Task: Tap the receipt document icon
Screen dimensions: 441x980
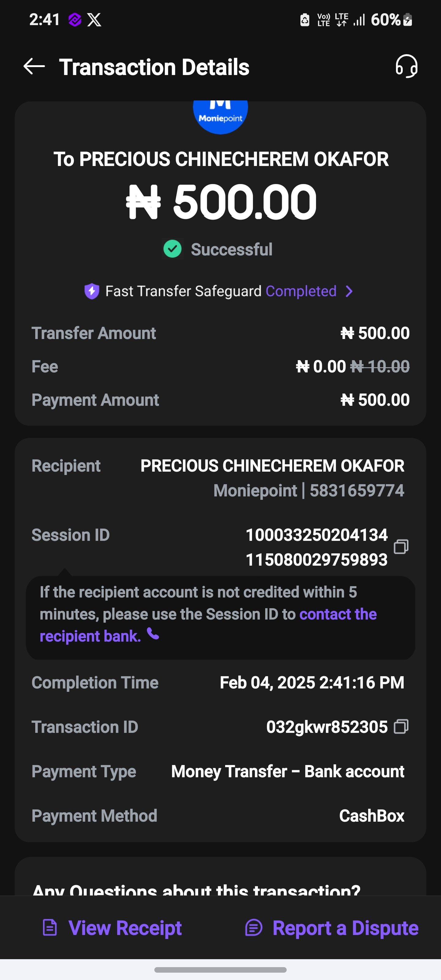Action: click(50, 928)
